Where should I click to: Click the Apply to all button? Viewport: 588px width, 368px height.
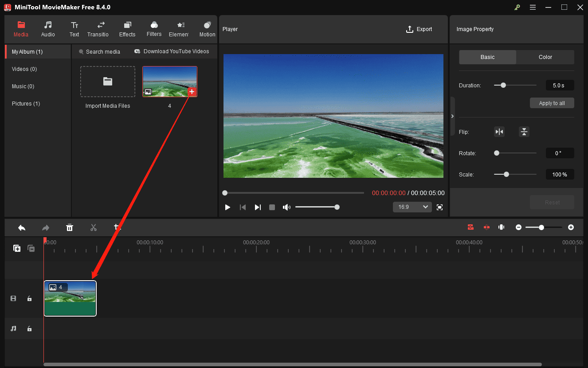click(x=552, y=102)
